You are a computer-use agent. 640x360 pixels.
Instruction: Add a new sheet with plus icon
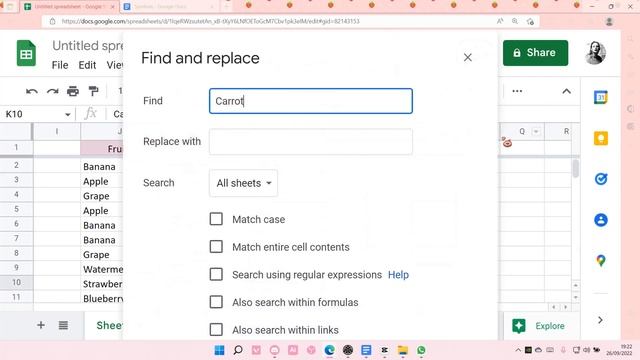41,325
